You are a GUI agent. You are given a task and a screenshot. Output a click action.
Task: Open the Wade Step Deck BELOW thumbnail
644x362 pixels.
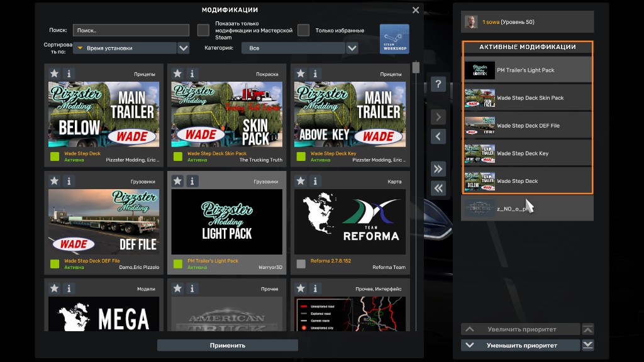click(x=104, y=114)
